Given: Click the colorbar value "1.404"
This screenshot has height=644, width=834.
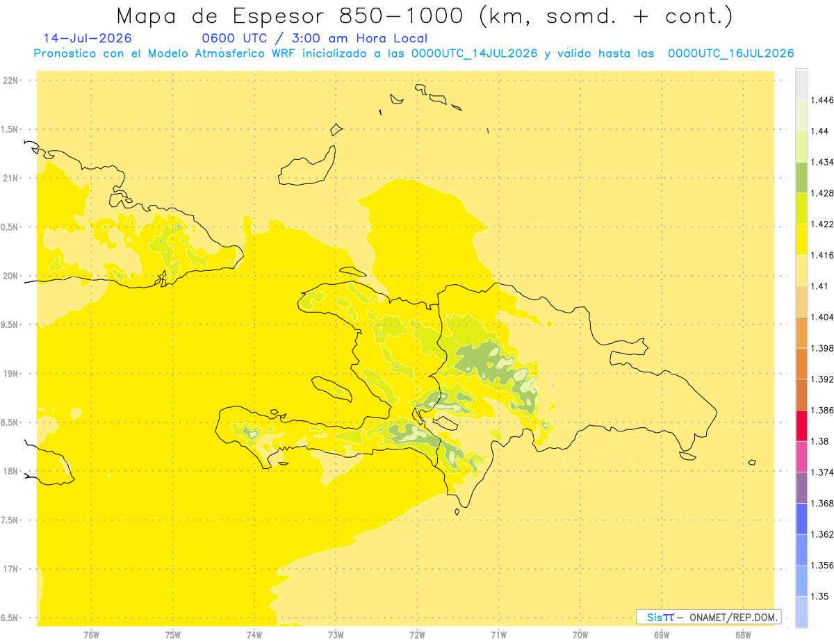Looking at the screenshot, I should [822, 317].
